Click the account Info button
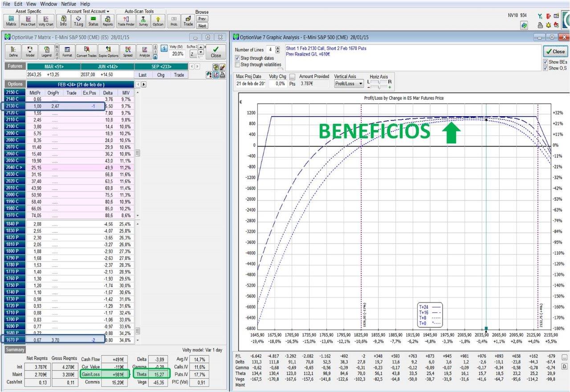570x392 pixels. click(x=64, y=21)
